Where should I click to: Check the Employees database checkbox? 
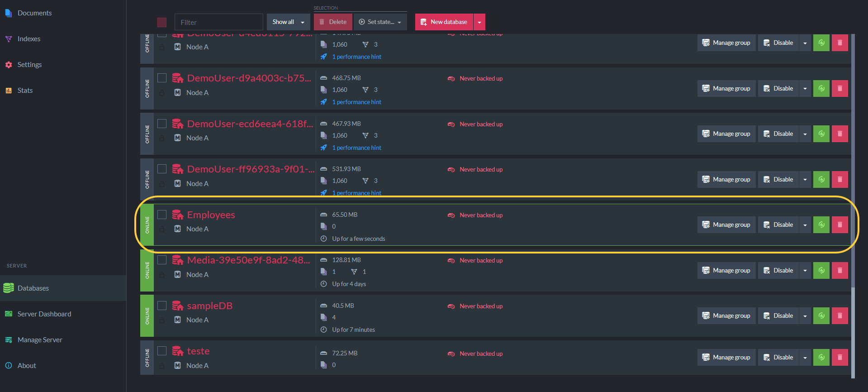click(x=162, y=215)
